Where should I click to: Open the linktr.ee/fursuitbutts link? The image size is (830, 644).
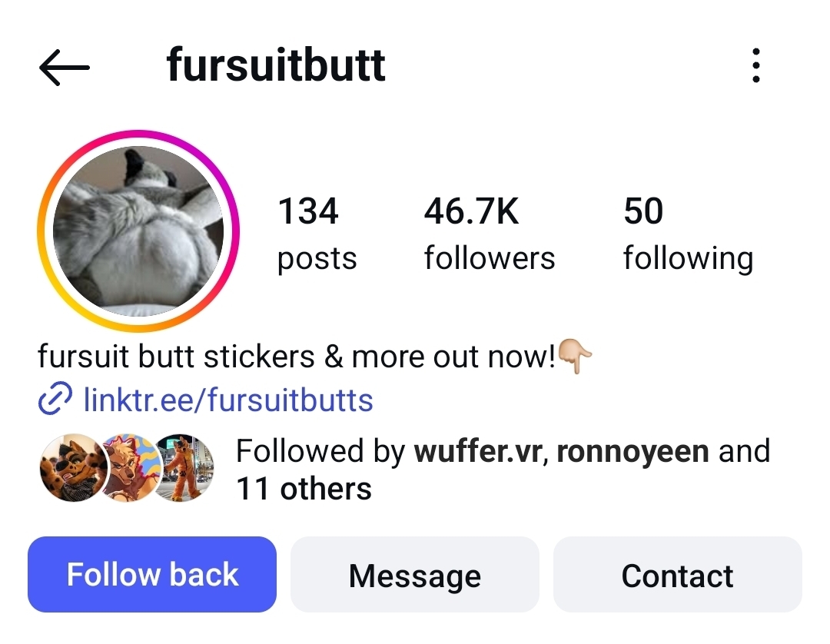pos(228,400)
